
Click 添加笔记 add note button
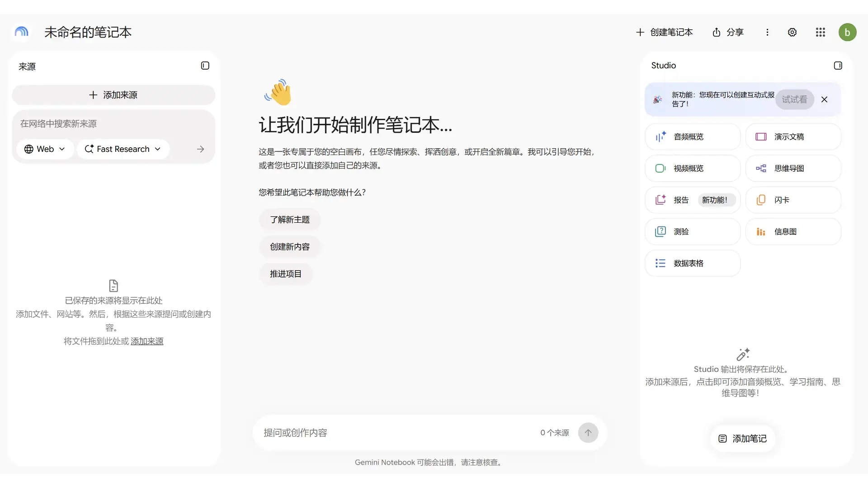point(742,439)
